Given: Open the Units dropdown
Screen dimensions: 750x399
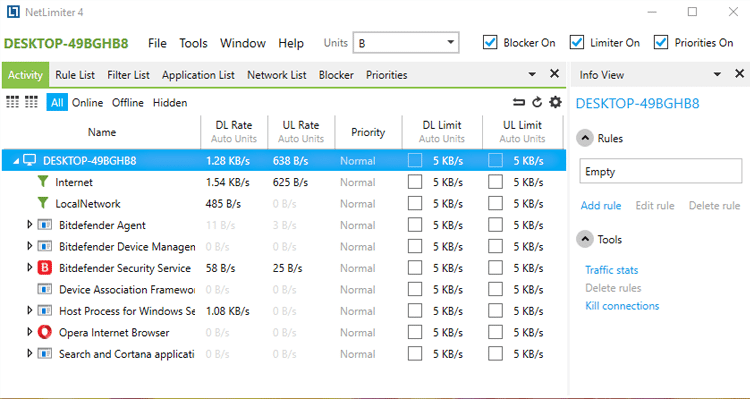Looking at the screenshot, I should pyautogui.click(x=406, y=43).
